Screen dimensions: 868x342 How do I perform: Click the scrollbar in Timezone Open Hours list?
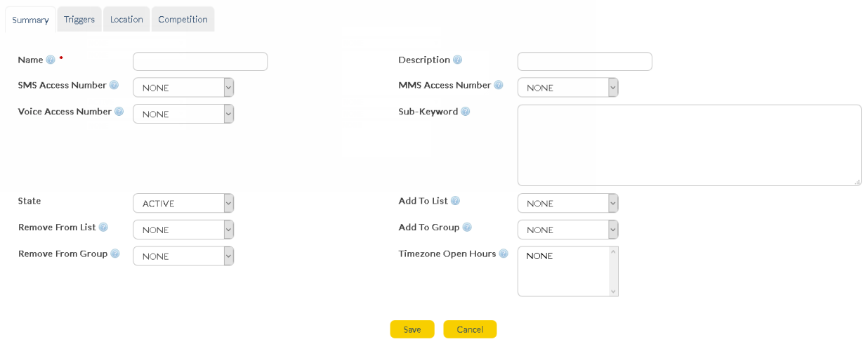[613, 271]
